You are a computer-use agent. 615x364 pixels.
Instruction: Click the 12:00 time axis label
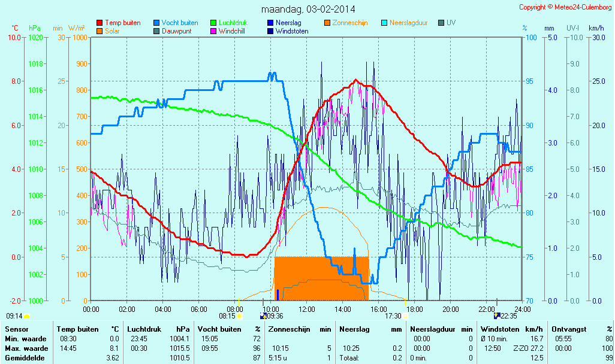(x=307, y=309)
